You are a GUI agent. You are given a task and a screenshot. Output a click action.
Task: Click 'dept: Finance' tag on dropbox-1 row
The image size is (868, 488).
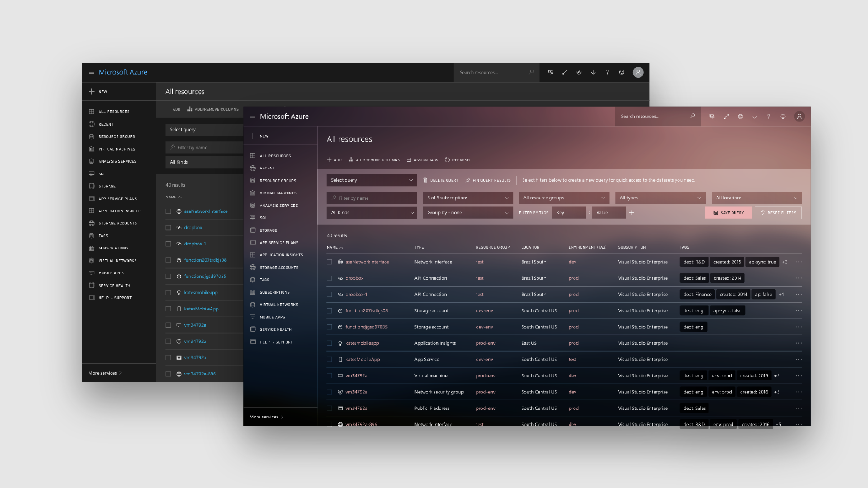pos(697,294)
